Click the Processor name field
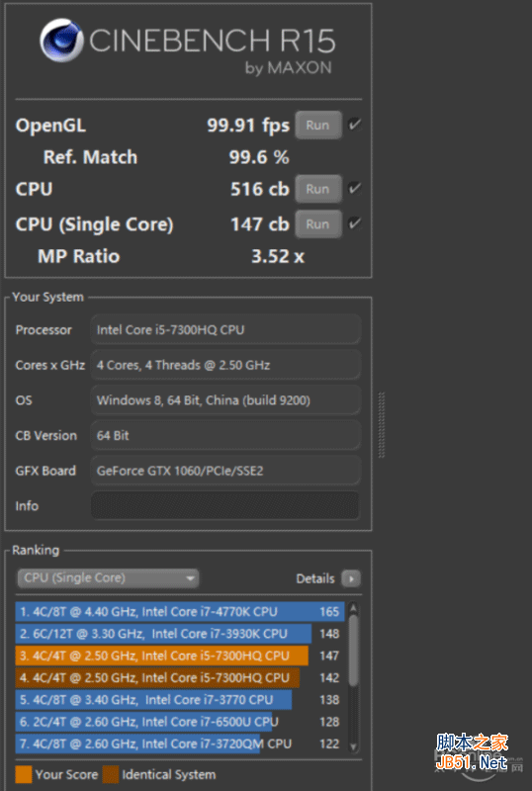The image size is (532, 791). 225,330
